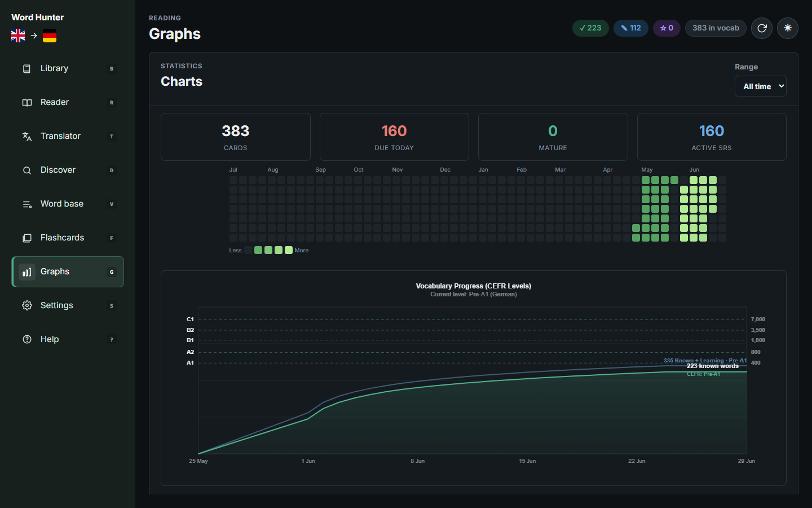
Task: Click the arrow between language flags
Action: pyautogui.click(x=34, y=36)
